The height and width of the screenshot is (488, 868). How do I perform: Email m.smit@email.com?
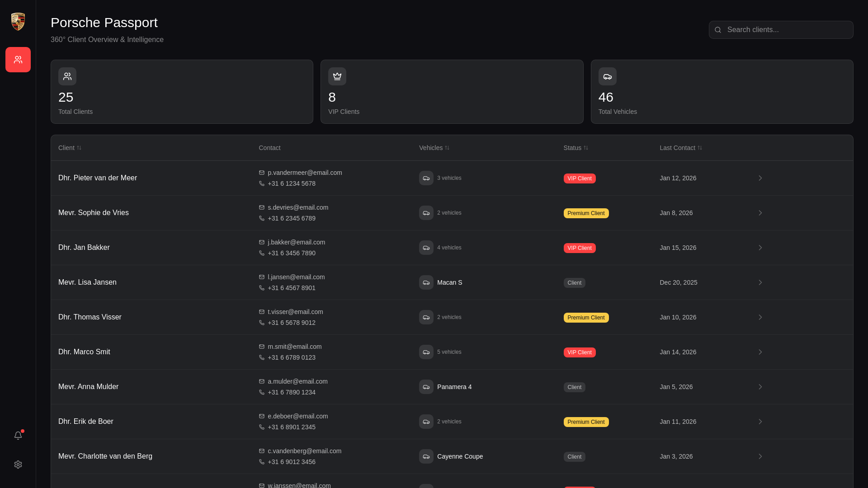pos(295,347)
